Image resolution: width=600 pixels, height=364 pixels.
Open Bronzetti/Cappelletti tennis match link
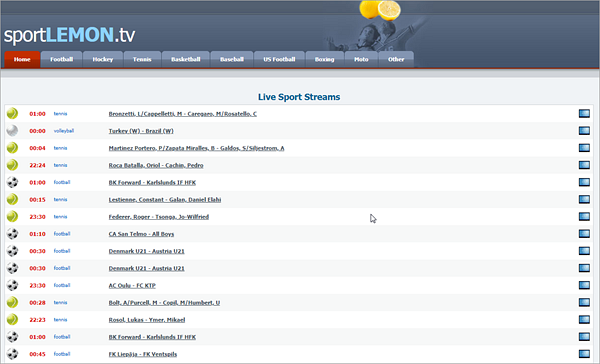(183, 114)
